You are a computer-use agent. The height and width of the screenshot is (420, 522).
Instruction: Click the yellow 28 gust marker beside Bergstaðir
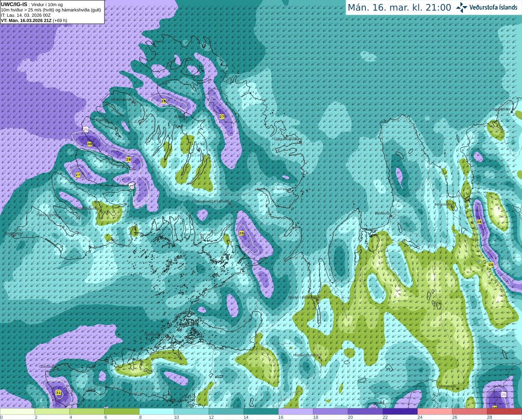click(x=479, y=221)
